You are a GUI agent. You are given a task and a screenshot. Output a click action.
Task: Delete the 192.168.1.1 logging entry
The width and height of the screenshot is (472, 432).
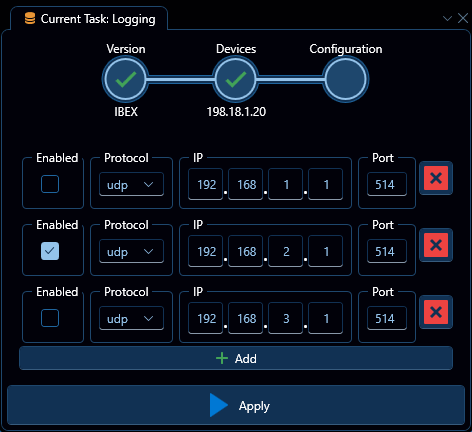[436, 178]
